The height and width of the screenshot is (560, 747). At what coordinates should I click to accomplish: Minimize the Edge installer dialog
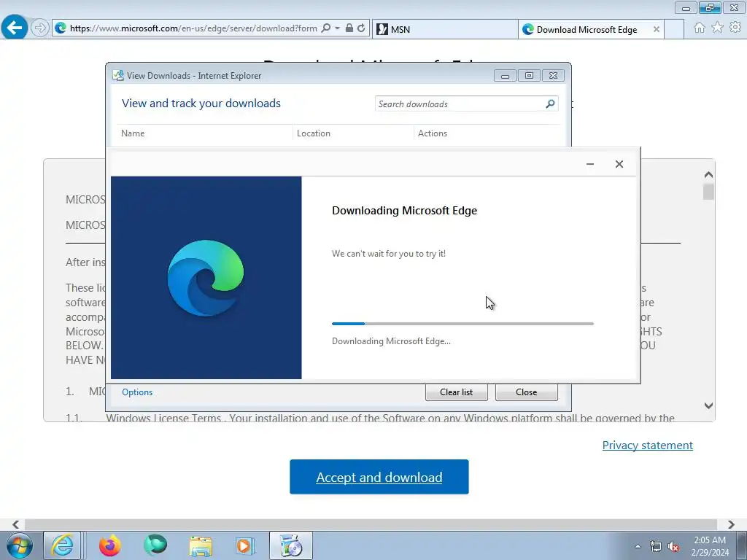point(589,164)
